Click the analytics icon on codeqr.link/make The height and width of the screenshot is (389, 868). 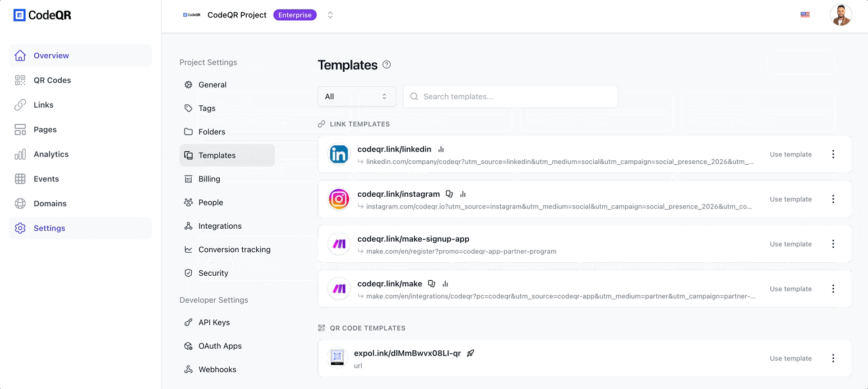(445, 284)
